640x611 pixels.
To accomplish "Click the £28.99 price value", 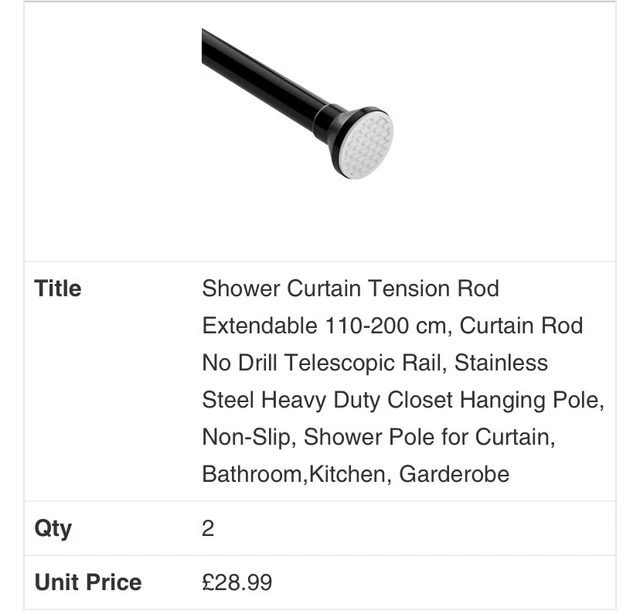I will (237, 582).
